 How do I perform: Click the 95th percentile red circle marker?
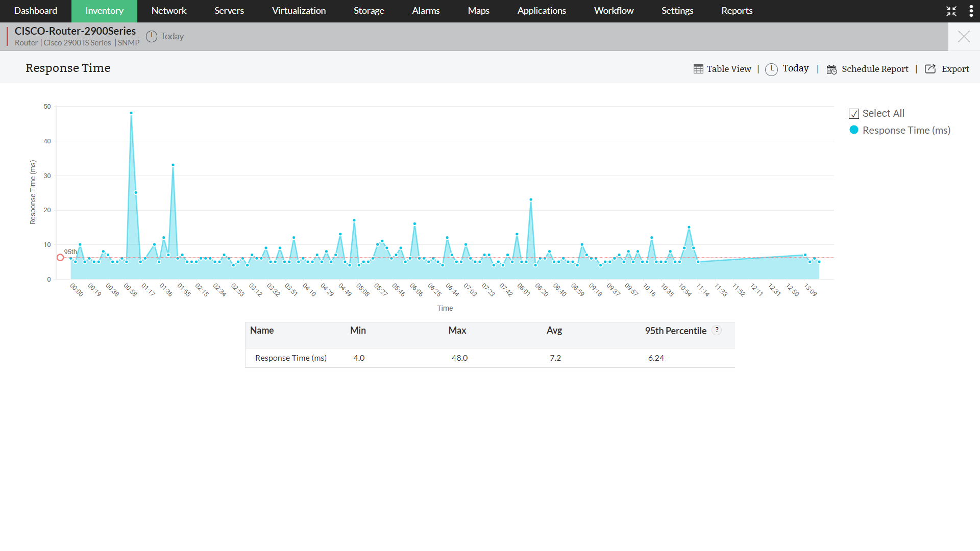coord(60,258)
